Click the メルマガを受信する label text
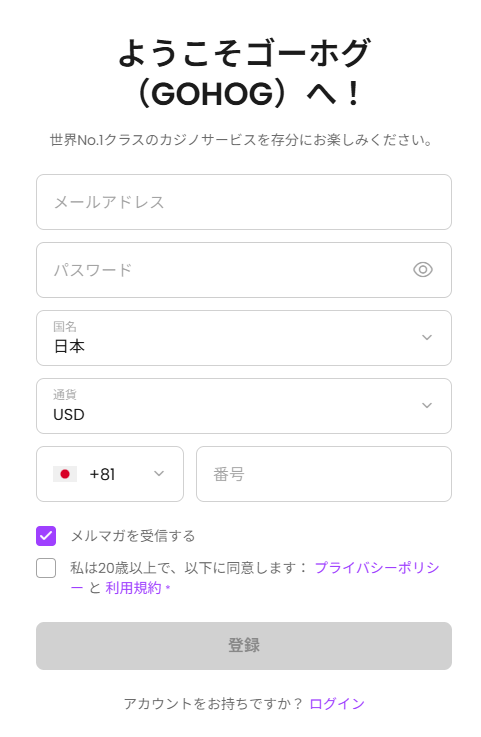 click(x=133, y=536)
